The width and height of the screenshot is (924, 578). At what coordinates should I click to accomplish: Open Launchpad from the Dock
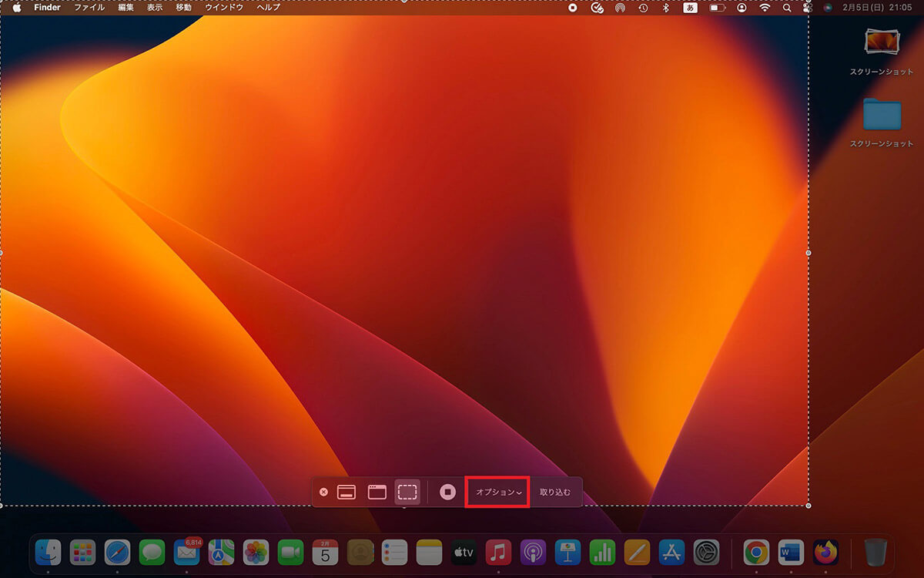pyautogui.click(x=82, y=552)
